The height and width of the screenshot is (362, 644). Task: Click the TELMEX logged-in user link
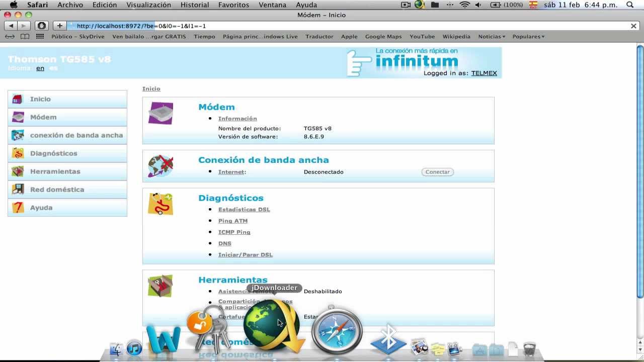[484, 73]
